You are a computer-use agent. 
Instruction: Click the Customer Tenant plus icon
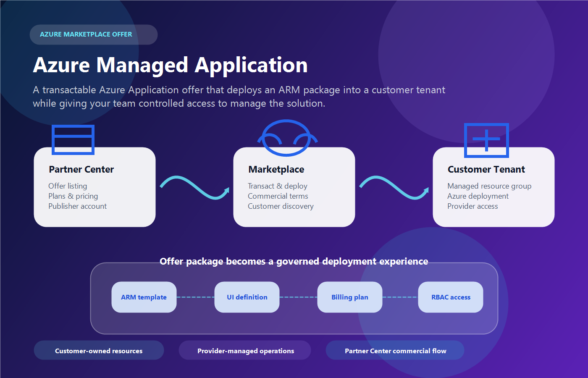tap(486, 140)
